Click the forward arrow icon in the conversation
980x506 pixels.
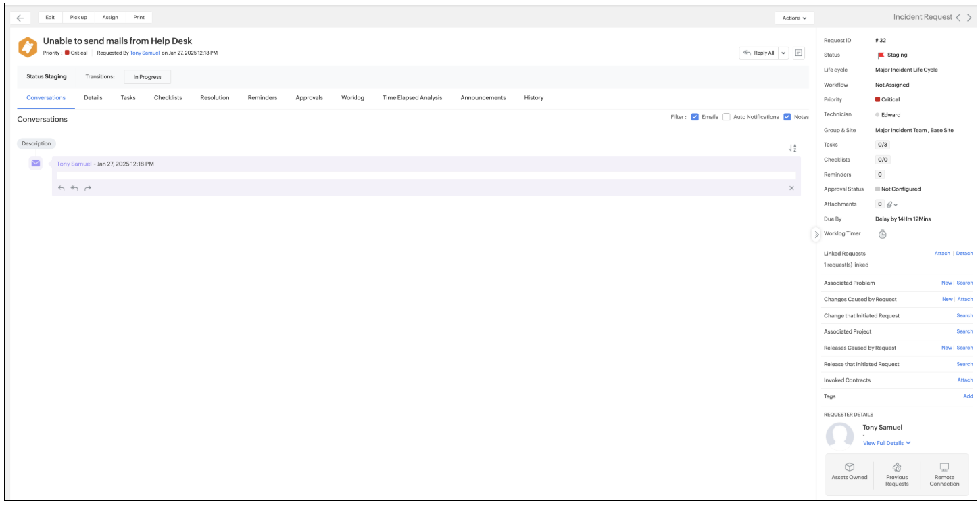tap(88, 188)
